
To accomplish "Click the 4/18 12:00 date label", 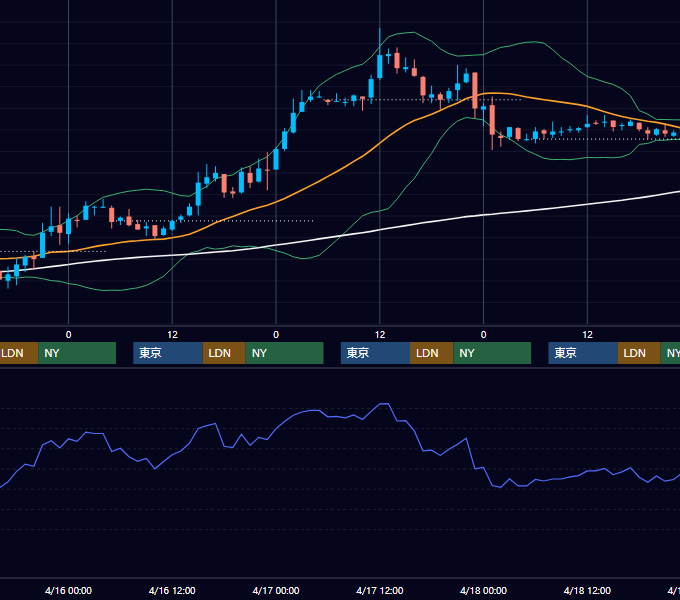I will tap(587, 590).
